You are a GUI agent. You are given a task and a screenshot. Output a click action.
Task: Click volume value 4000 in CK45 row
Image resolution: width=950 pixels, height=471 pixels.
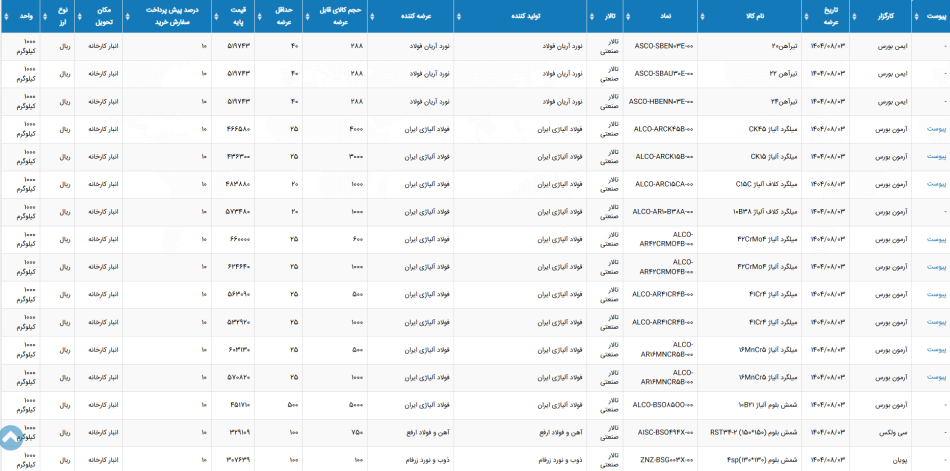tap(356, 129)
